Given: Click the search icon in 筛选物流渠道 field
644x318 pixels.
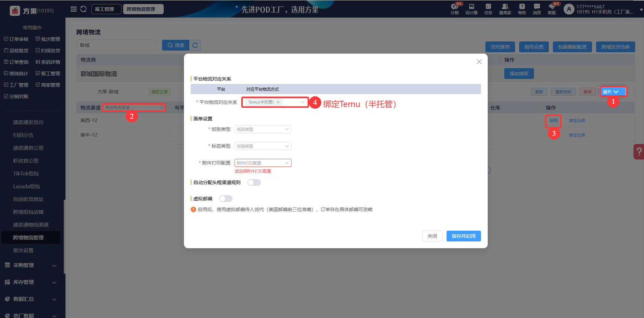Looking at the screenshot, I should (162, 108).
